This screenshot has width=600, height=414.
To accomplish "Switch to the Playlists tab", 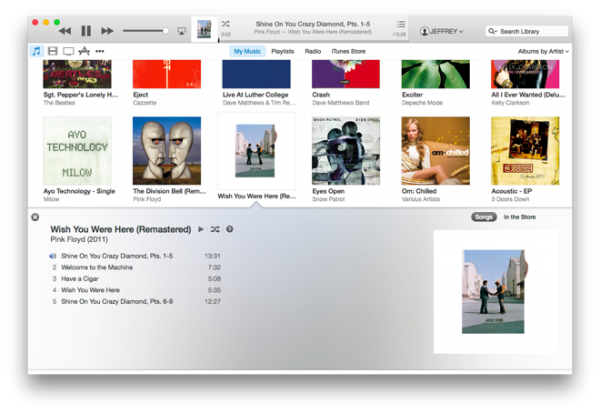I will tap(282, 51).
